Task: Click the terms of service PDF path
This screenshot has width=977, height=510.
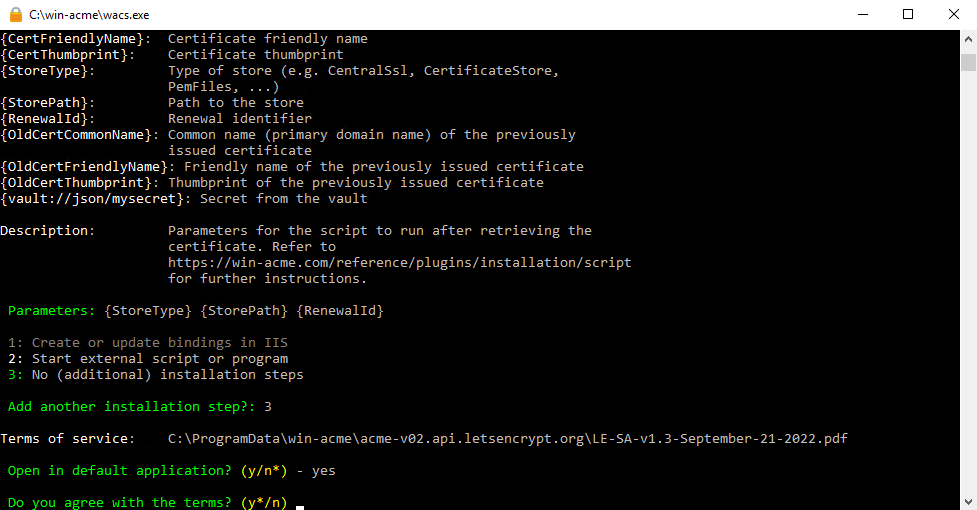Action: coord(508,439)
